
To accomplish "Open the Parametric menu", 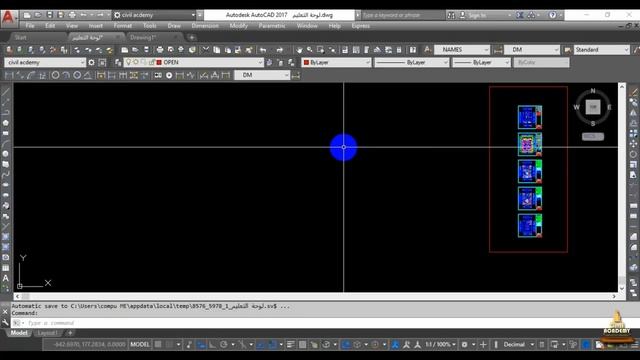I will 272,26.
